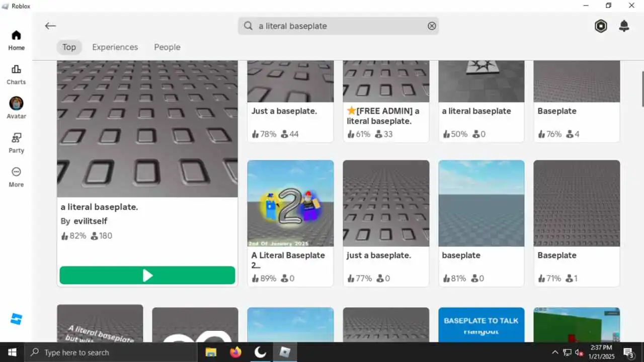
Task: Open the Robux hexagon icon
Action: [x=601, y=26]
